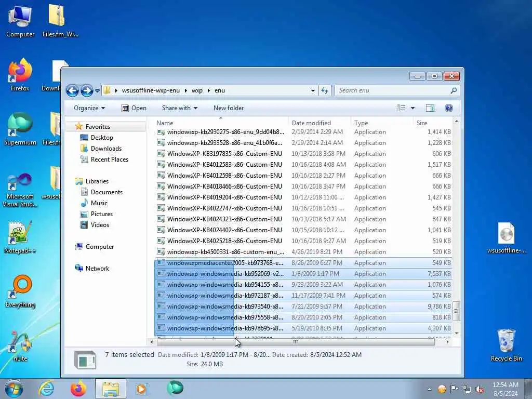Open the Share with menu
The width and height of the screenshot is (532, 399).
click(179, 108)
